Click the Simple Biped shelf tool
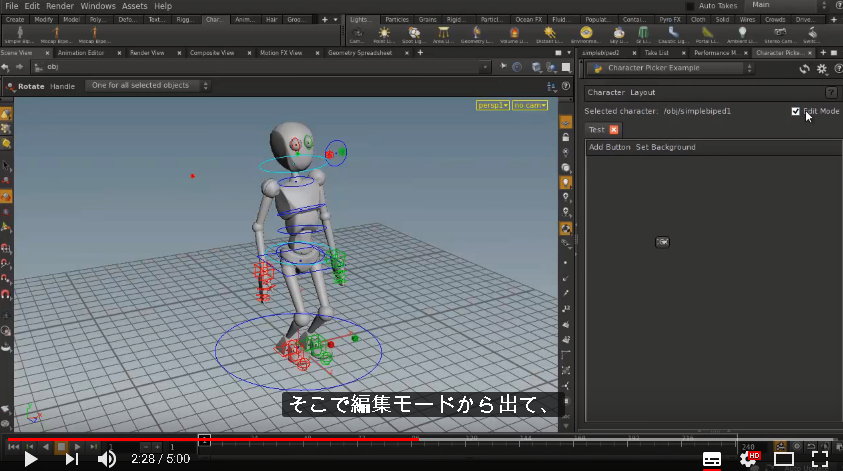 [x=20, y=35]
